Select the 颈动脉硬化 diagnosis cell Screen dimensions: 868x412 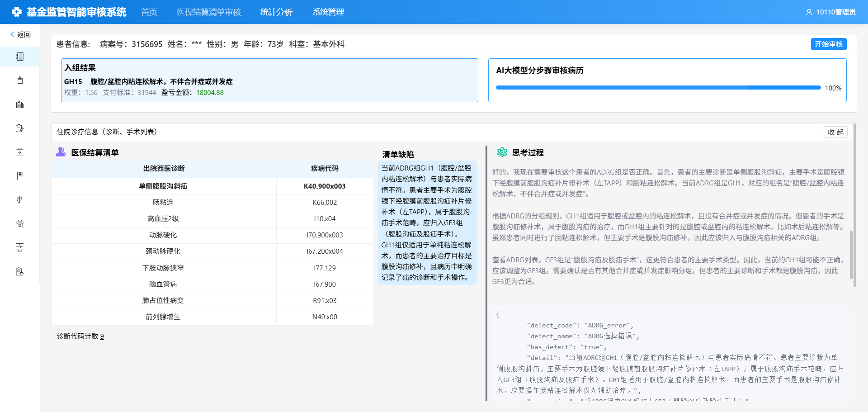click(x=163, y=251)
